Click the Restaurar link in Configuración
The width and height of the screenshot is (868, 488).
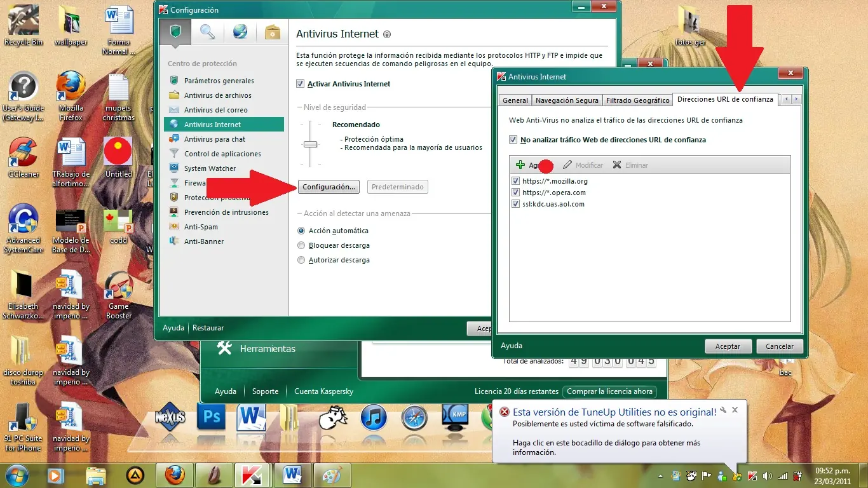pos(208,328)
